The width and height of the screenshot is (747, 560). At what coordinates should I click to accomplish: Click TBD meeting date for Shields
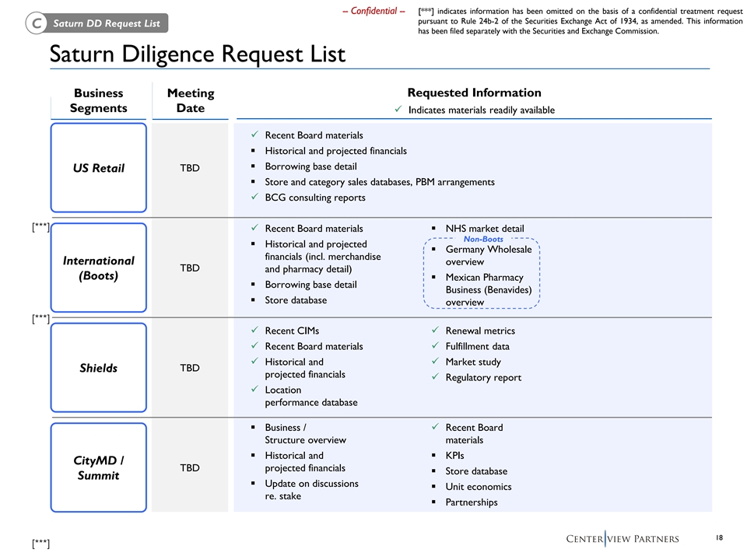(x=190, y=368)
